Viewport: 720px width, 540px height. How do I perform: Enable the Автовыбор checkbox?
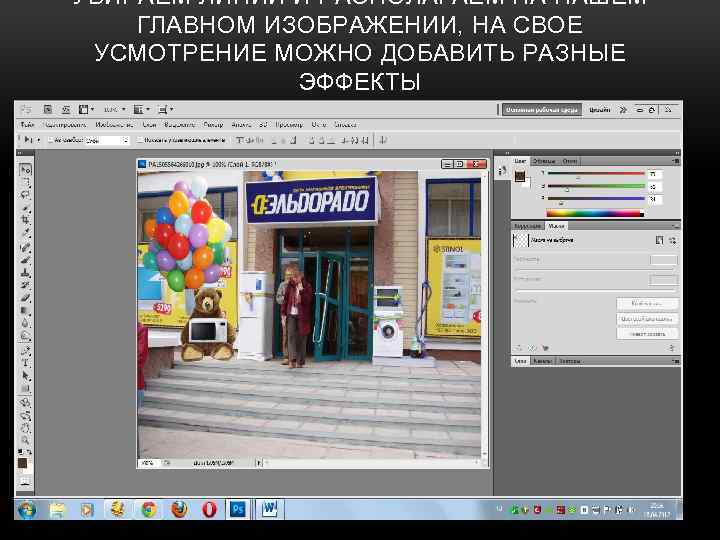[x=51, y=140]
